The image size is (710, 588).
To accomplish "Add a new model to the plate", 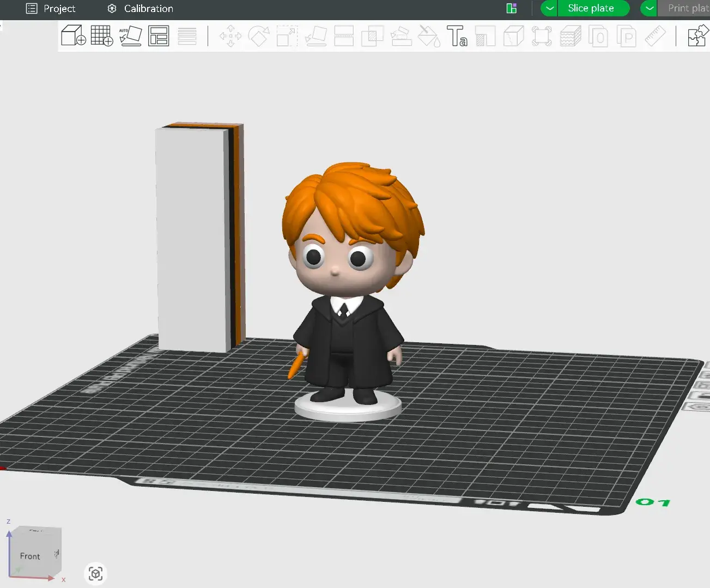I will [73, 35].
